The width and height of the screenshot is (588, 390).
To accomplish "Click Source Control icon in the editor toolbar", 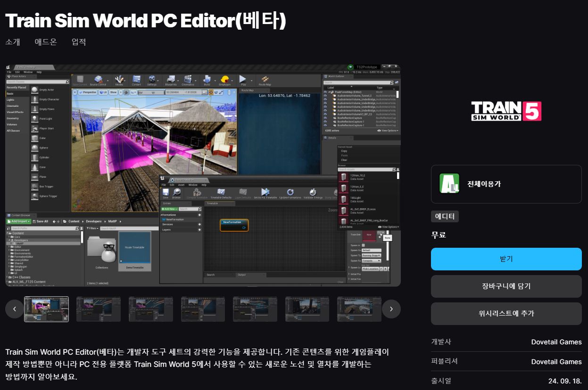I will (x=98, y=81).
